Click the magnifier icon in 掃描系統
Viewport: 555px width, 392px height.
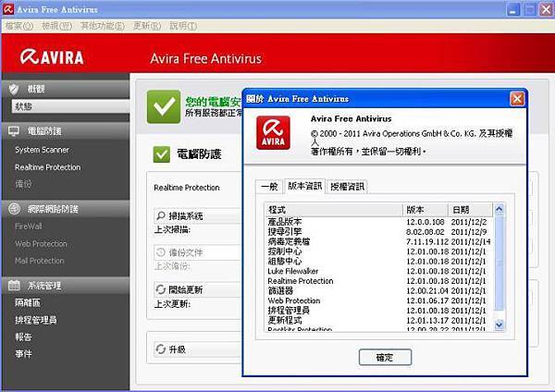pos(161,215)
